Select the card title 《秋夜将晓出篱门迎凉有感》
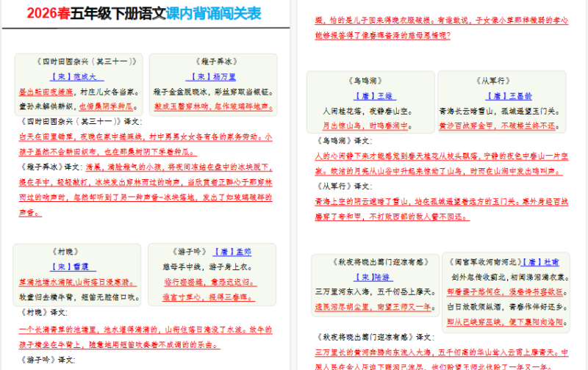Image resolution: width=588 pixels, height=370 pixels. [x=380, y=262]
